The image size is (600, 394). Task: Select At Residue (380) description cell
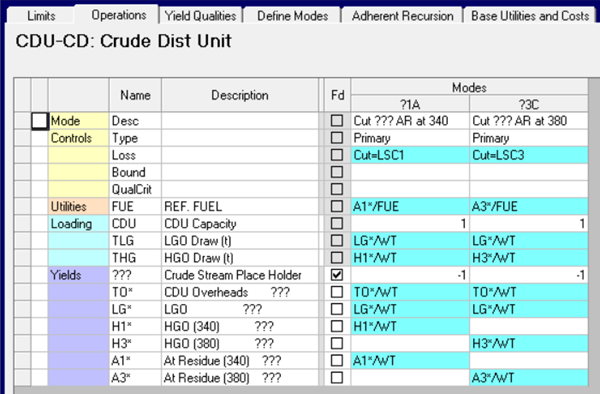coord(240,378)
